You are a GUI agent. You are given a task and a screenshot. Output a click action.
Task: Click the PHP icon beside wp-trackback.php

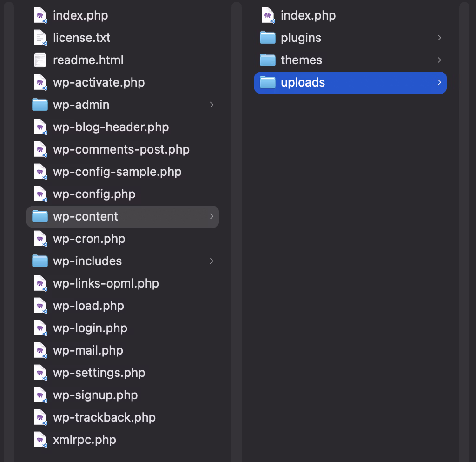[40, 417]
